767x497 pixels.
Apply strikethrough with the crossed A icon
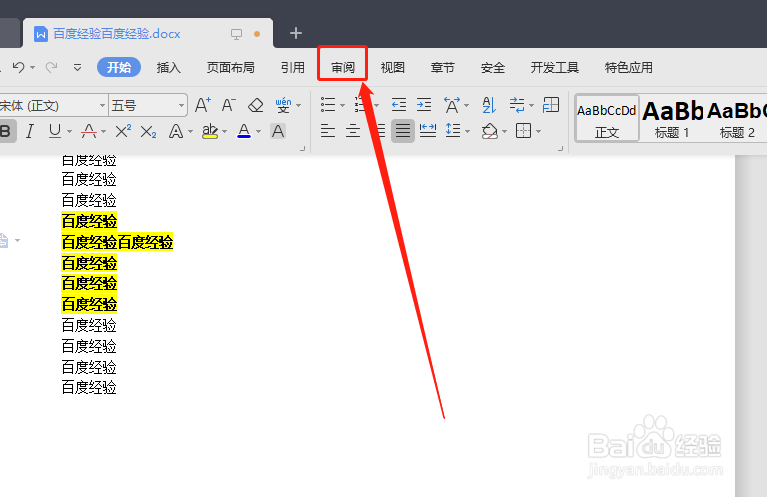pos(89,131)
